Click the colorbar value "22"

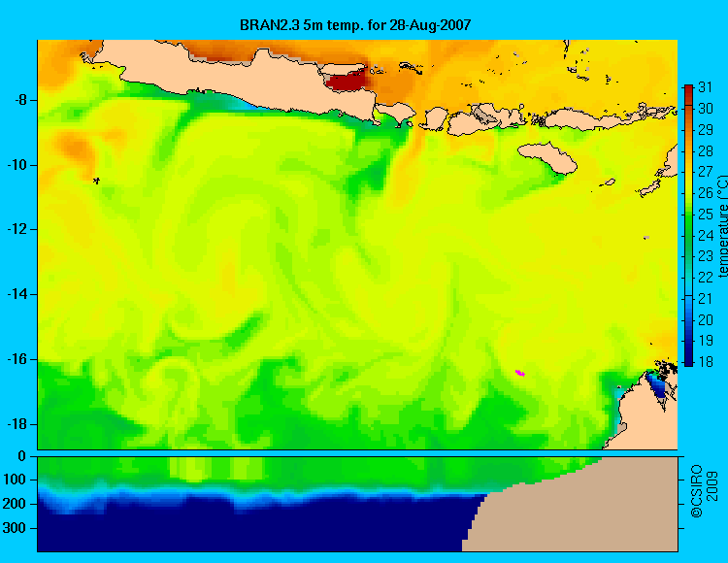tap(706, 278)
